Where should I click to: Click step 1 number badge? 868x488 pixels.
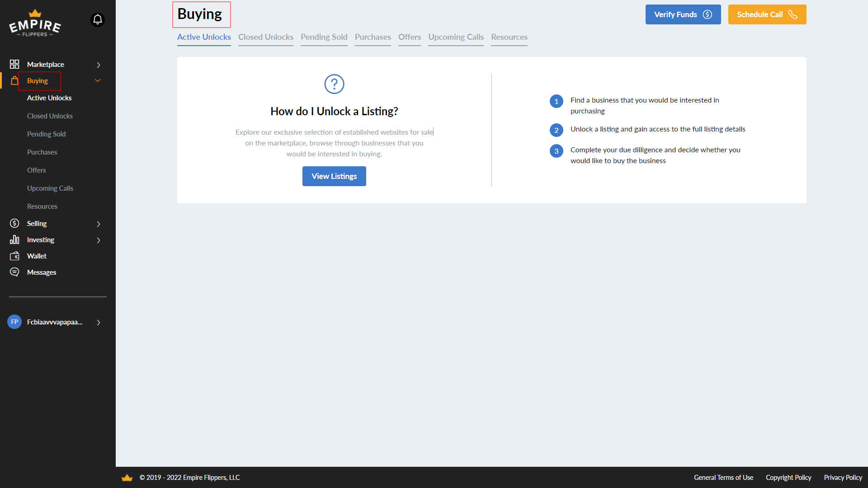pos(557,101)
